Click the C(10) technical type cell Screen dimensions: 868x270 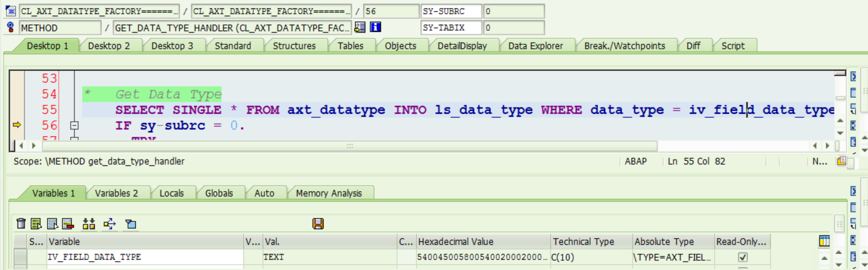coord(591,257)
